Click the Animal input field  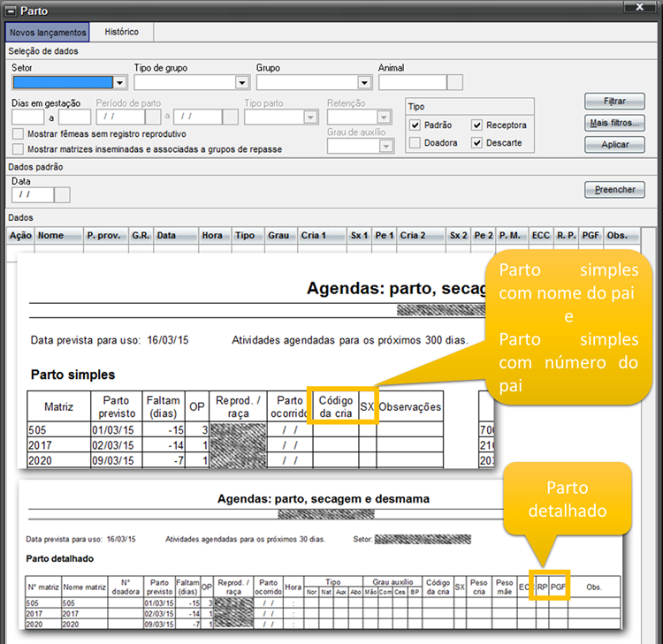(x=413, y=82)
